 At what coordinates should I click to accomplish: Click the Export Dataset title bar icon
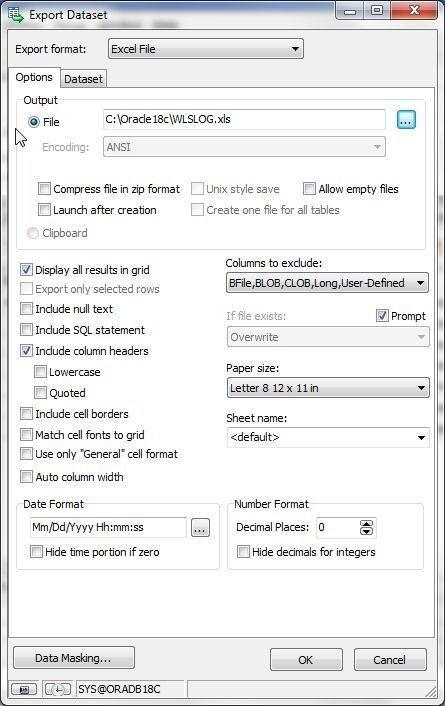pos(16,14)
